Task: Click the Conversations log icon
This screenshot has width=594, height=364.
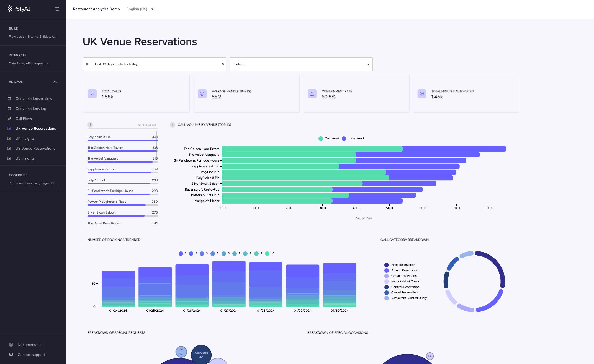Action: click(9, 108)
